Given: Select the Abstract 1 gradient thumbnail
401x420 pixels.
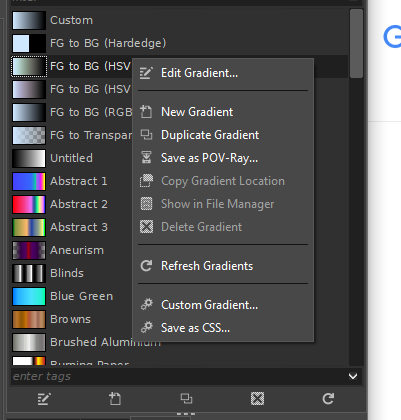Looking at the screenshot, I should click(29, 181).
